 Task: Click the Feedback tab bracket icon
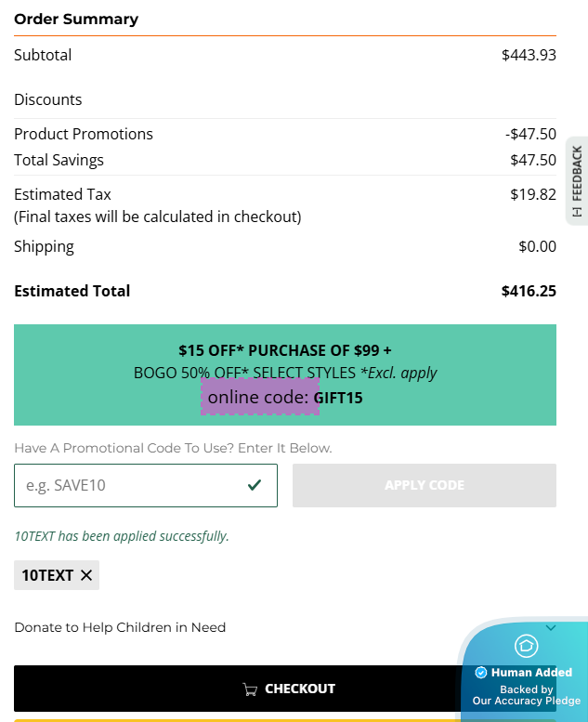pos(577,212)
